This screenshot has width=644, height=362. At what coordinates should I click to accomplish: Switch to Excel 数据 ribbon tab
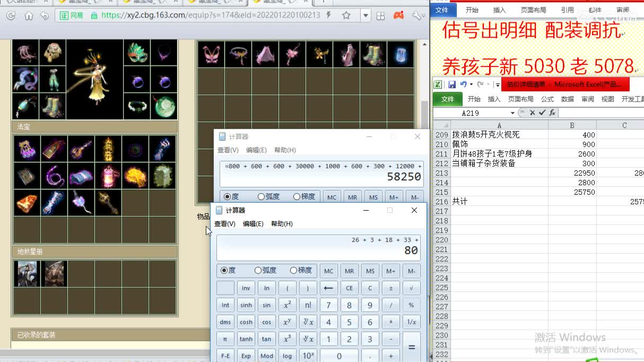pos(568,99)
